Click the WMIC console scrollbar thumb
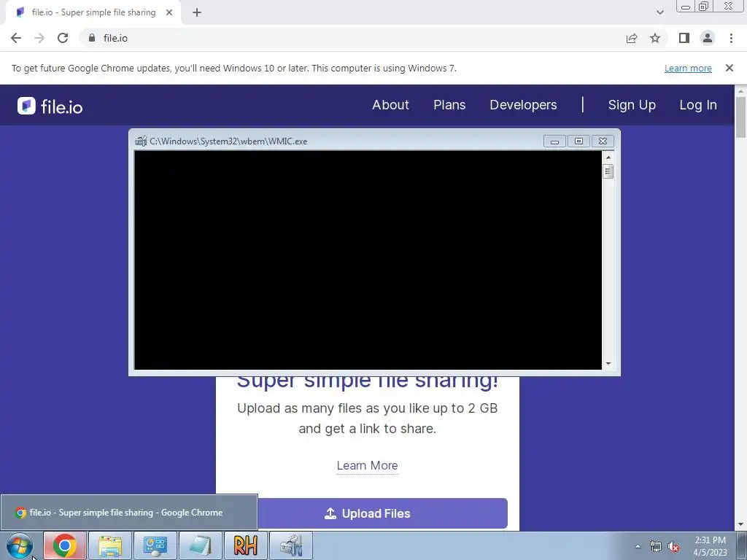Viewport: 747px width, 560px height. [x=608, y=171]
